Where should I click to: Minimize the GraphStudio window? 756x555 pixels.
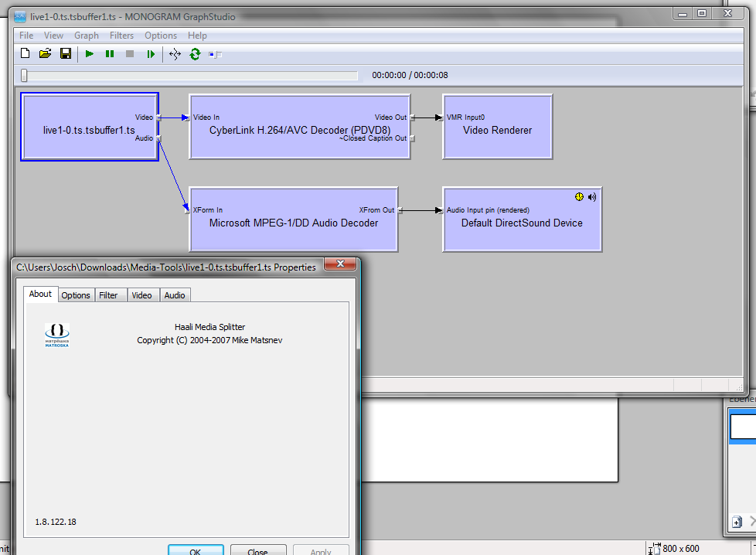(x=683, y=13)
